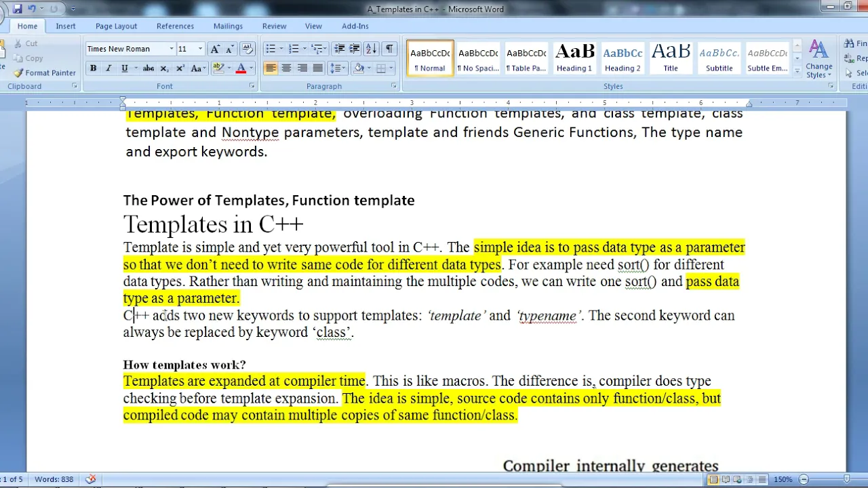Click the Bullets list icon

(x=271, y=49)
